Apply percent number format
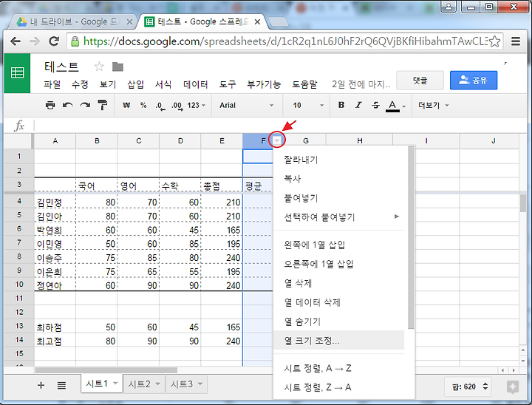Image resolution: width=532 pixels, height=405 pixels. coord(143,105)
